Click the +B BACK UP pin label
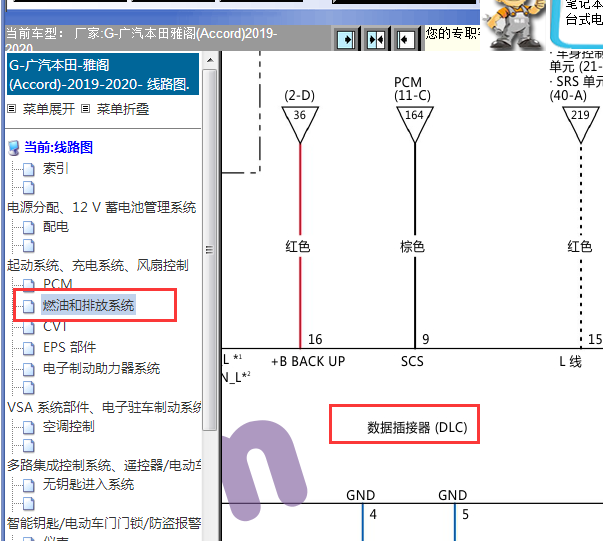The image size is (603, 541). (308, 361)
